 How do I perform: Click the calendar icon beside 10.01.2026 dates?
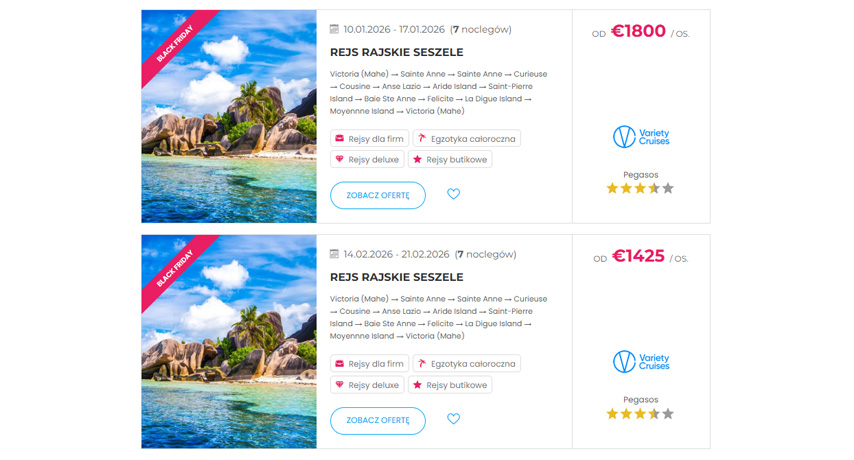tap(335, 30)
